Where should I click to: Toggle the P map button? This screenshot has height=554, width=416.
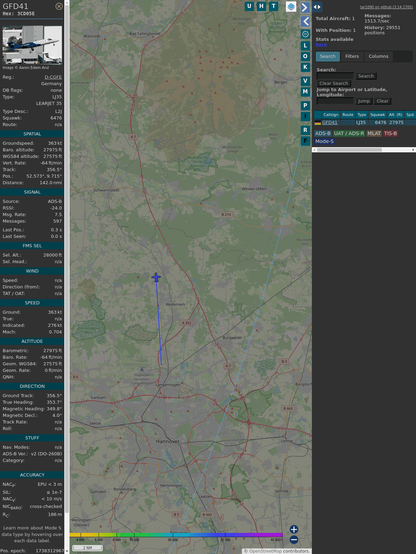305,105
